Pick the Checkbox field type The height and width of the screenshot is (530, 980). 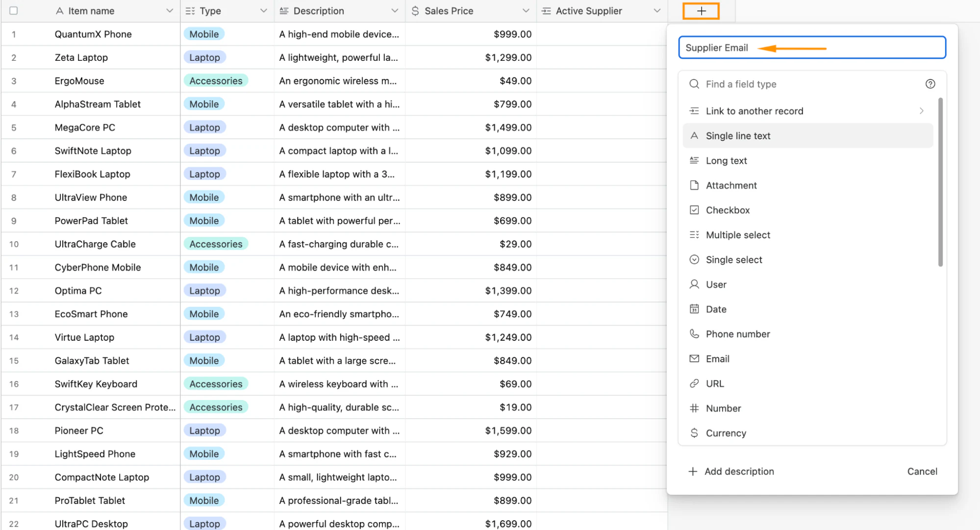pos(807,210)
